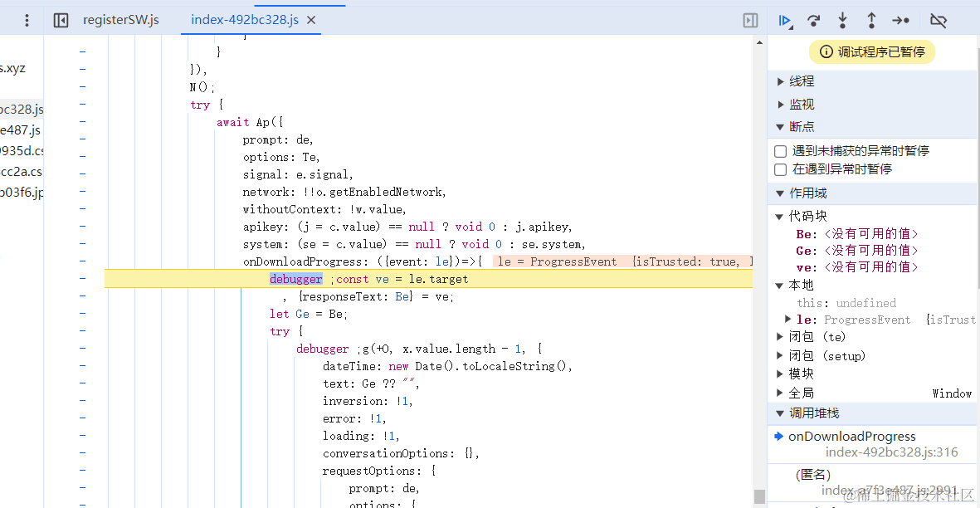Image resolution: width=980 pixels, height=508 pixels.
Task: Step into next function call
Action: [x=842, y=21]
